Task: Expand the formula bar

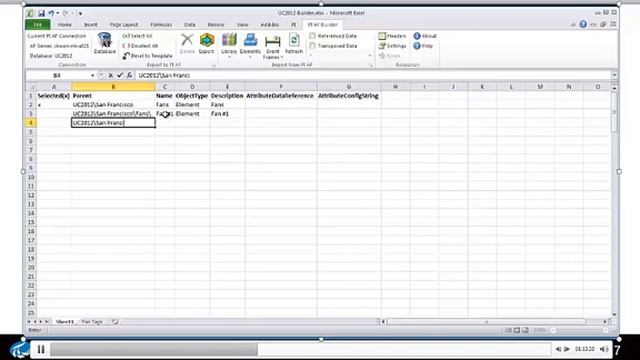Action: (x=614, y=75)
